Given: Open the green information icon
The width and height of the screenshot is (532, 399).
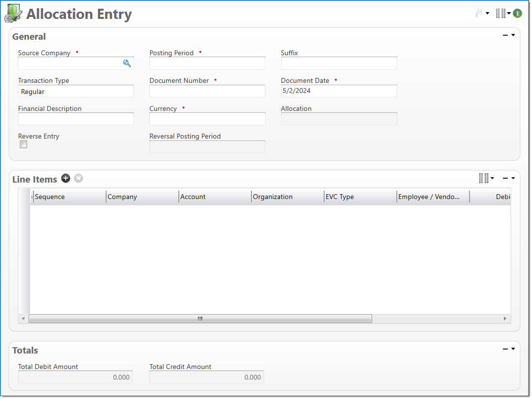Looking at the screenshot, I should click(x=517, y=14).
